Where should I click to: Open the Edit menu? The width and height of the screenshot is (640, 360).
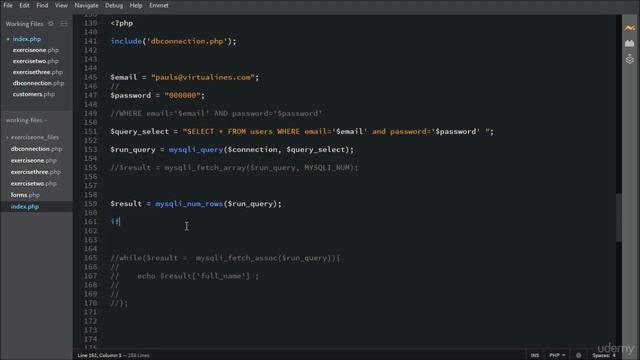[24, 5]
